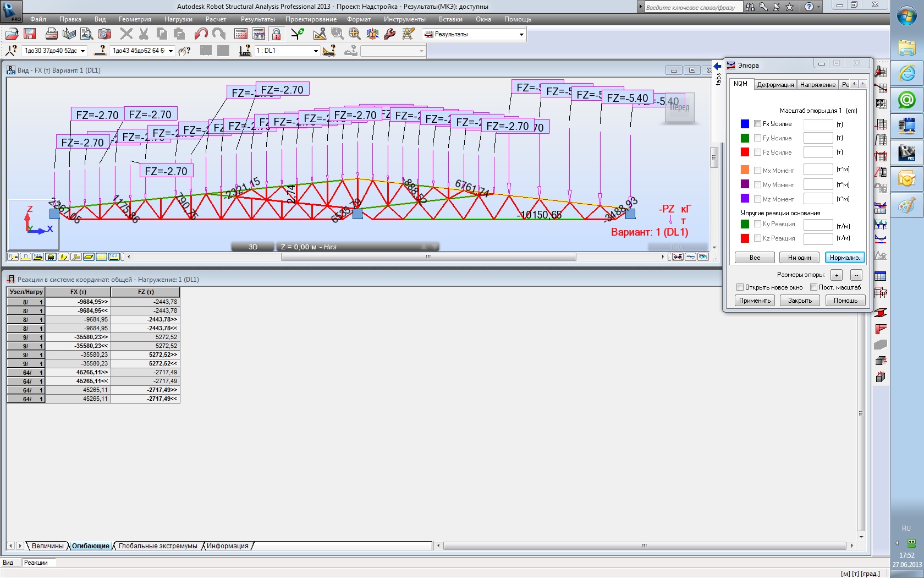This screenshot has width=924, height=578.
Task: Open the Результаты layout dropdown
Action: 521,35
